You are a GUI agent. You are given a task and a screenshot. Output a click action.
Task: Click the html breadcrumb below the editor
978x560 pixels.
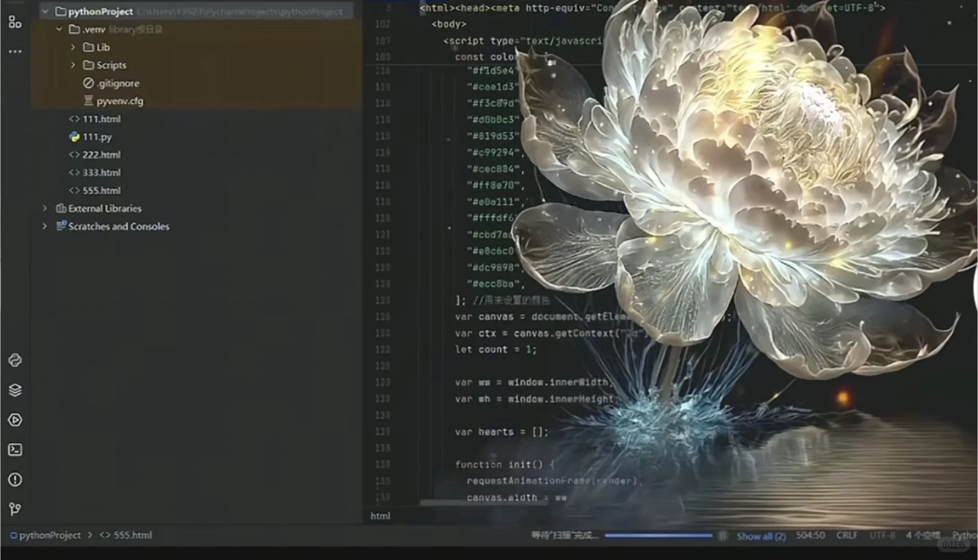(380, 516)
